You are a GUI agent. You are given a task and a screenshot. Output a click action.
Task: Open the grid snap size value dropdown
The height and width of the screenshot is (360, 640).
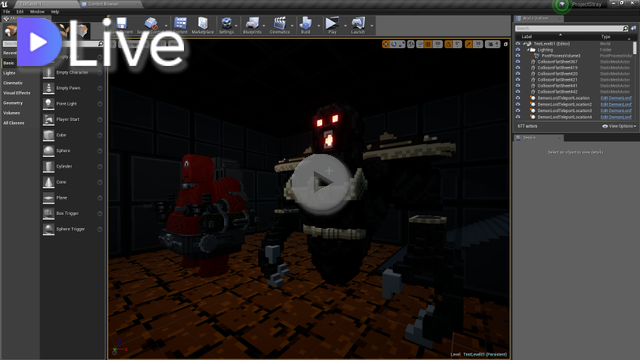tap(438, 44)
